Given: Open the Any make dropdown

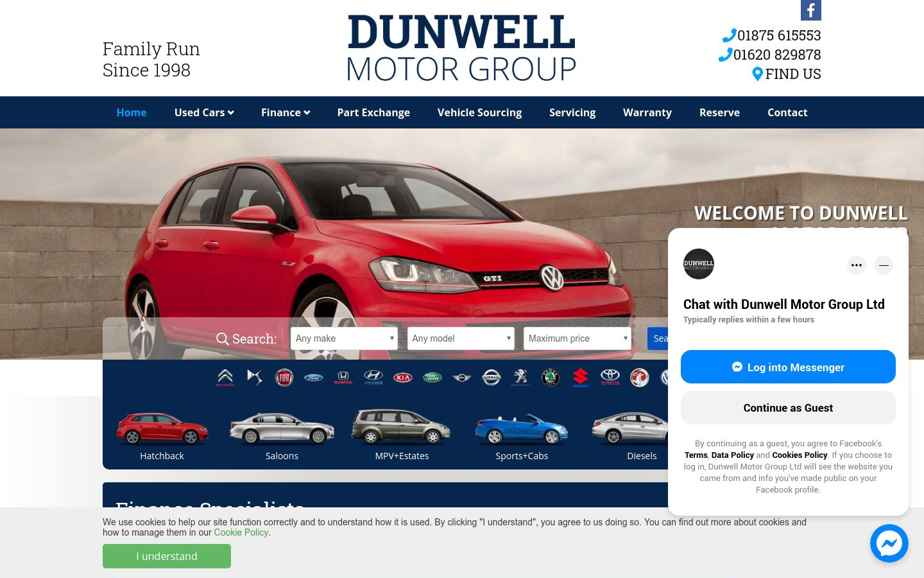Looking at the screenshot, I should (344, 338).
